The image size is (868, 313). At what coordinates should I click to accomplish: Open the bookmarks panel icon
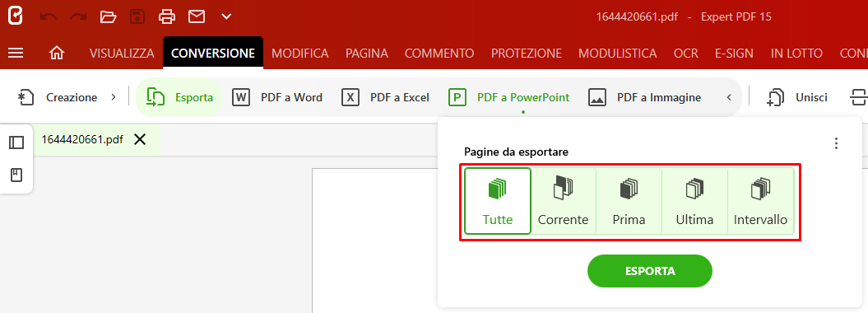click(16, 175)
